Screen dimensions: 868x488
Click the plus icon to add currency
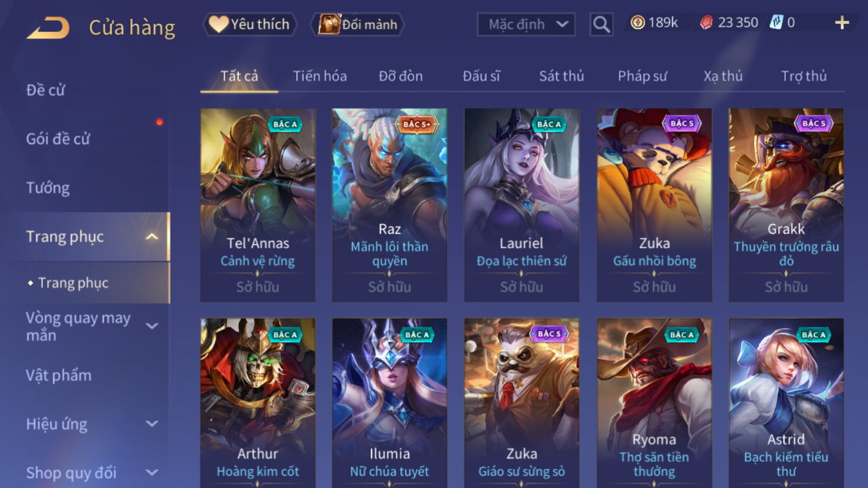[x=841, y=23]
